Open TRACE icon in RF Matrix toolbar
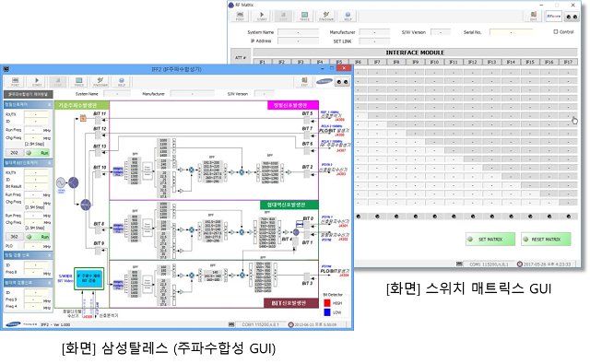Screen dimensions: 590x364 304,17
